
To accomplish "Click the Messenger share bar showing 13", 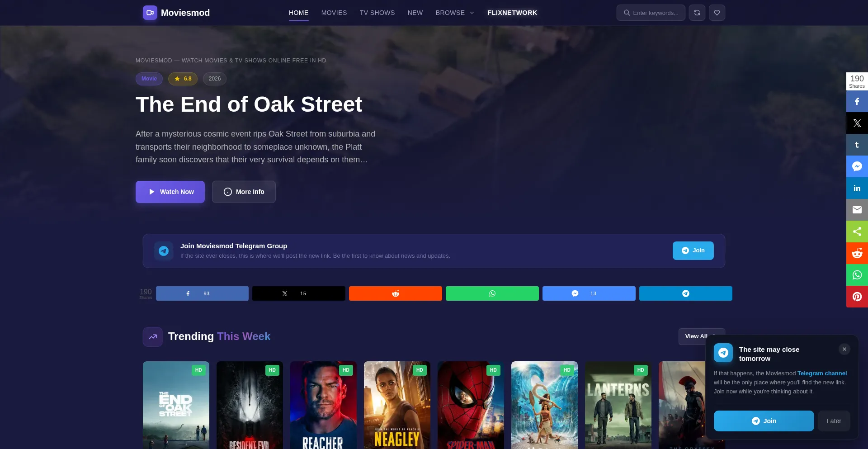I will tap(589, 293).
